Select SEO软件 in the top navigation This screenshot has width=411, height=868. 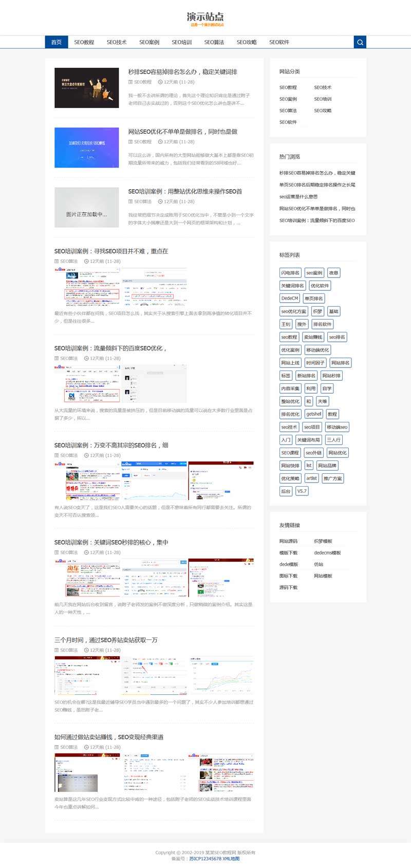(x=279, y=42)
